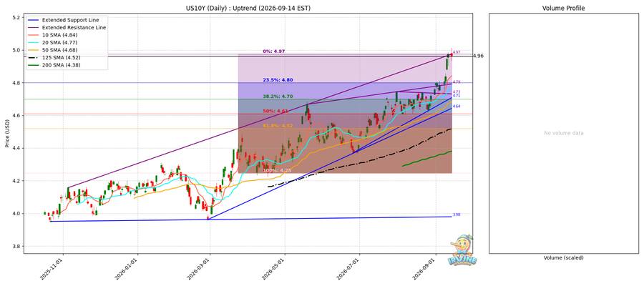Click the 0%: 4.97 Fibonacci label
This screenshot has width=644, height=286.
pyautogui.click(x=274, y=51)
